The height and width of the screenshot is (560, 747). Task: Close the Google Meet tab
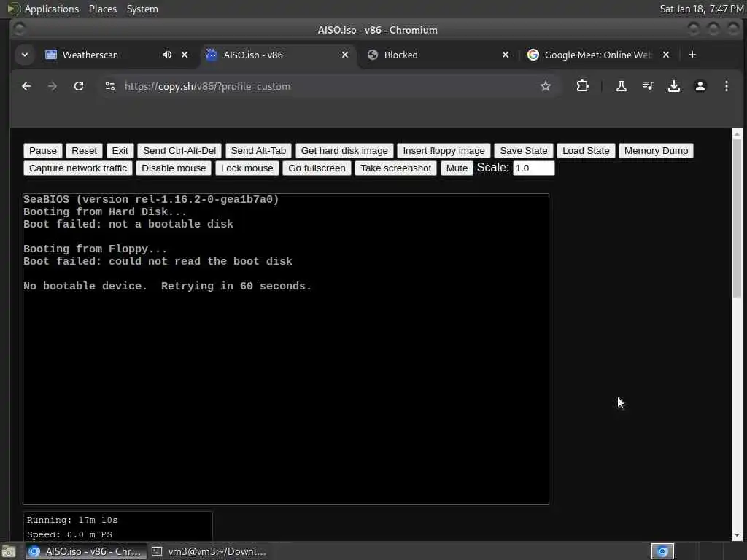pos(666,55)
